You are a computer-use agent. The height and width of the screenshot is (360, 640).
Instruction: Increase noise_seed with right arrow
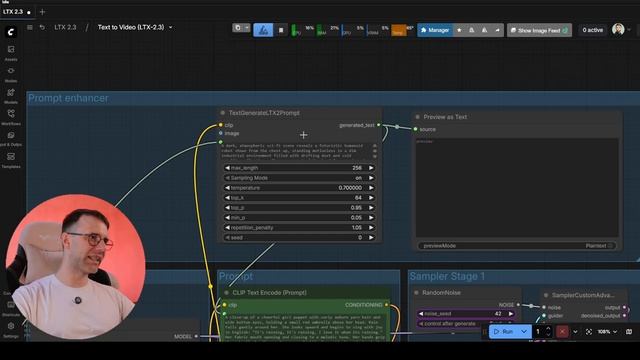[511, 313]
